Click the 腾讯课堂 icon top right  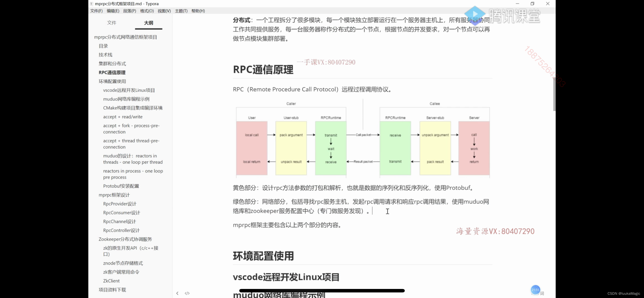(474, 16)
